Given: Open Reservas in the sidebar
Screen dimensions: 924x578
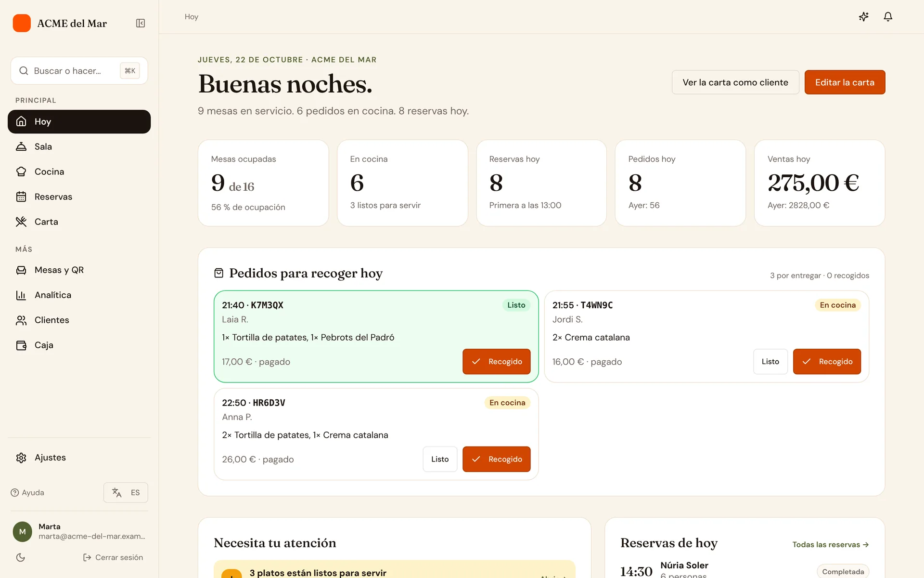Looking at the screenshot, I should (79, 197).
